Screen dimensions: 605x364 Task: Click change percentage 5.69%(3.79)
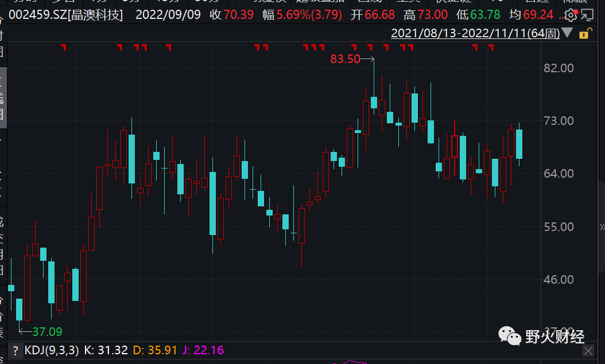(309, 15)
